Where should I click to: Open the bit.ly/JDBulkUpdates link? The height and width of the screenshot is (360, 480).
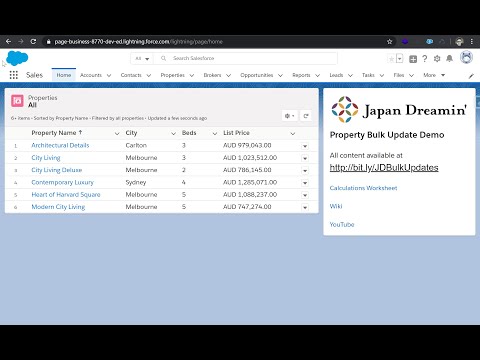[x=384, y=168]
